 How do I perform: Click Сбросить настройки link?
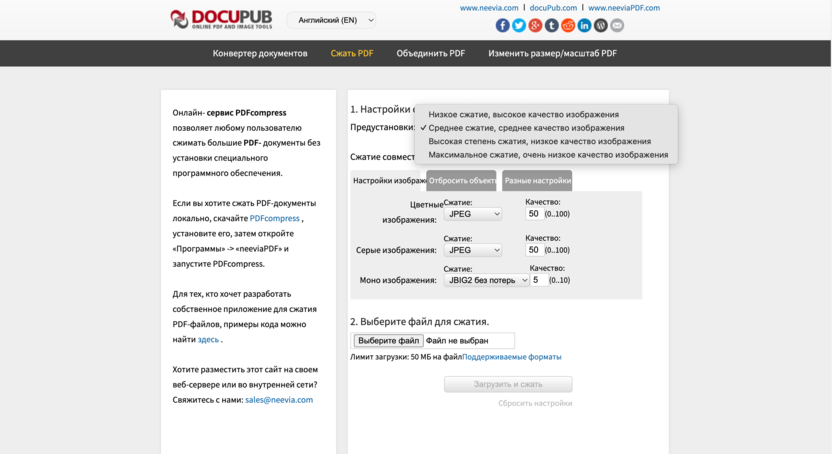tap(535, 403)
